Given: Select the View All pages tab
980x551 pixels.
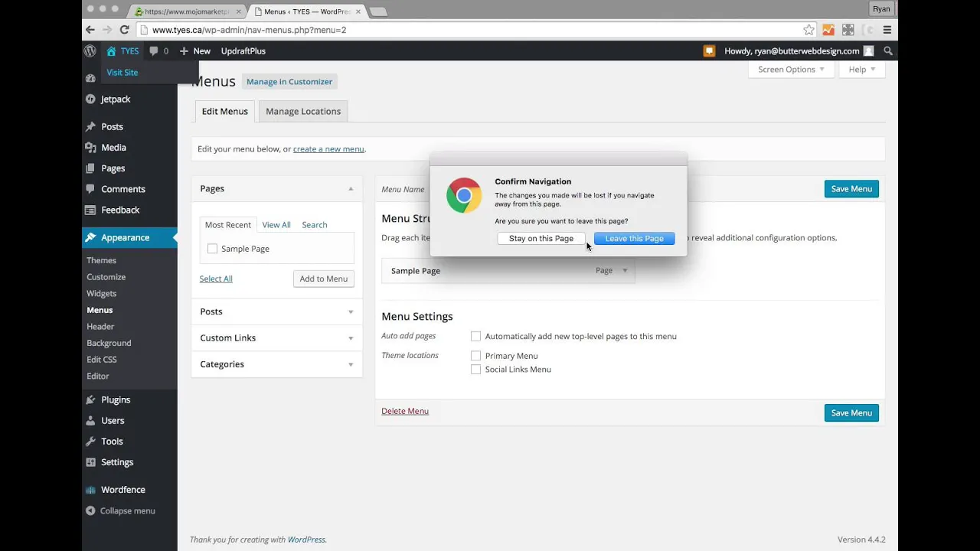Looking at the screenshot, I should coord(276,225).
